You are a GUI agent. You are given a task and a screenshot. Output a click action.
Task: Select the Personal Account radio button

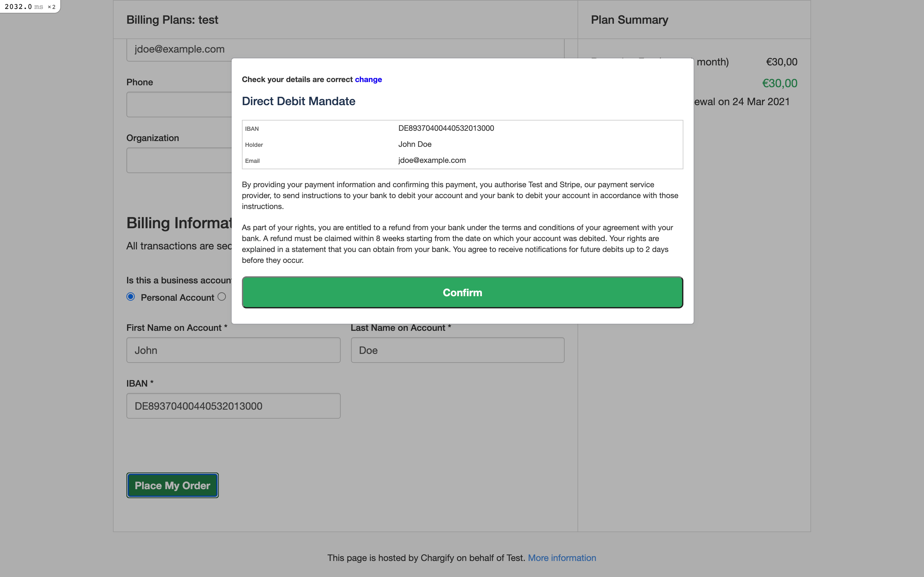click(x=131, y=297)
